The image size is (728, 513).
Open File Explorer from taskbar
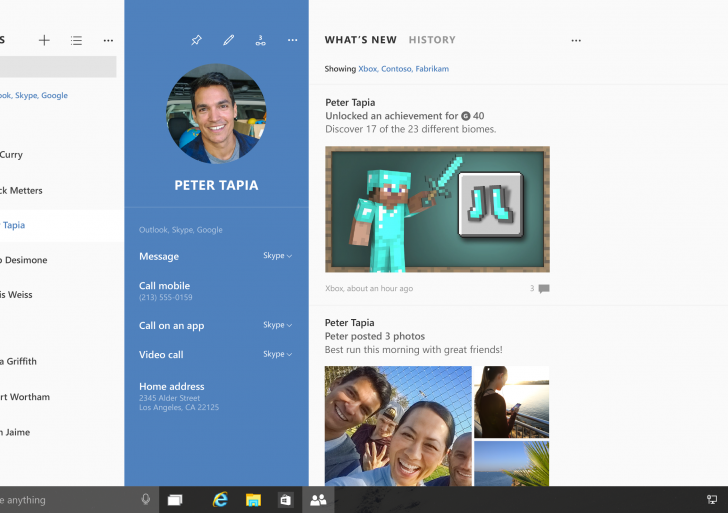click(x=253, y=500)
